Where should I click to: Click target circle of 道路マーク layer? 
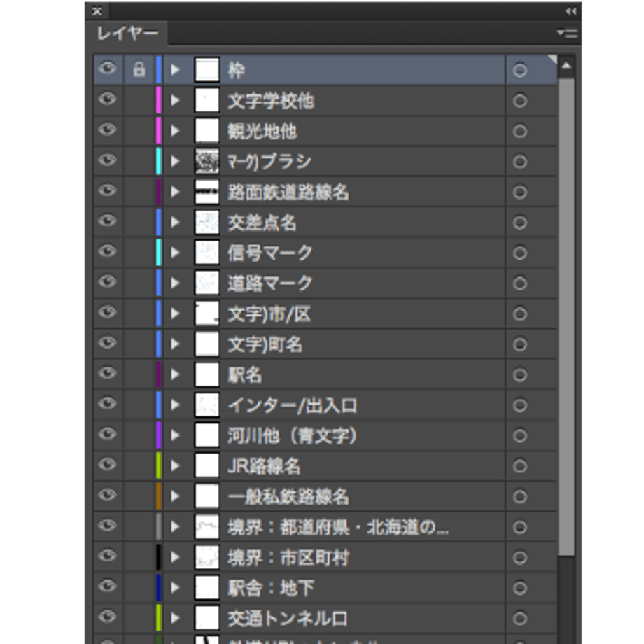point(520,283)
